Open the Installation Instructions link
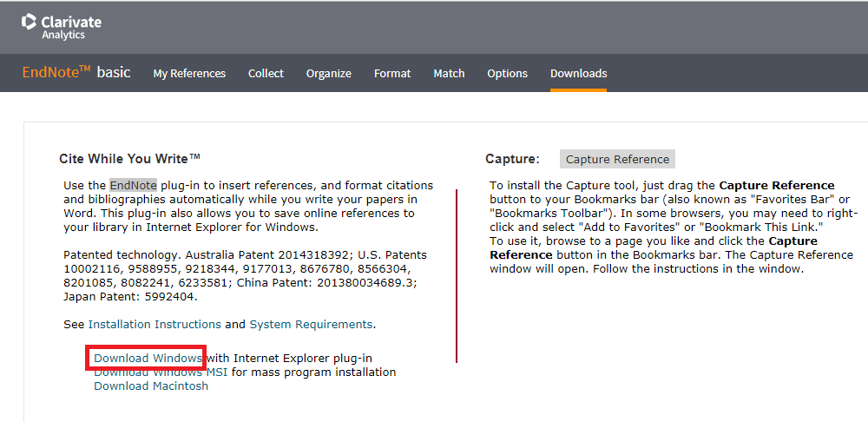 [155, 324]
